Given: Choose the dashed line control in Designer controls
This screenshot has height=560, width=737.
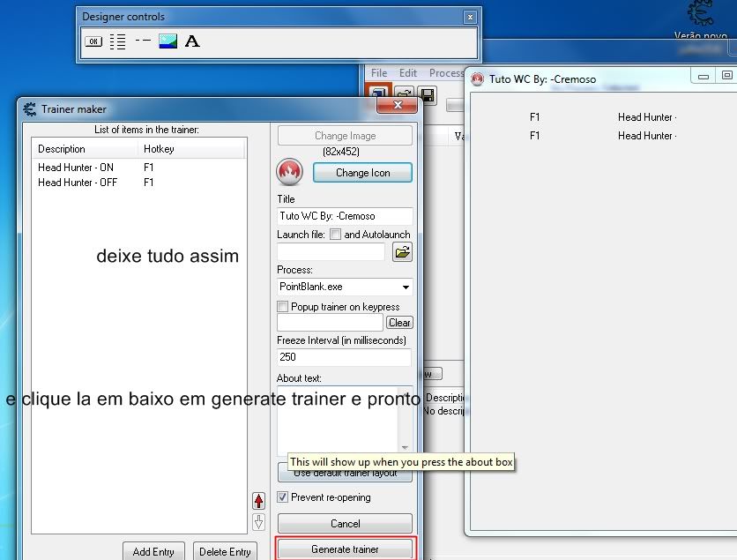Looking at the screenshot, I should pos(143,41).
